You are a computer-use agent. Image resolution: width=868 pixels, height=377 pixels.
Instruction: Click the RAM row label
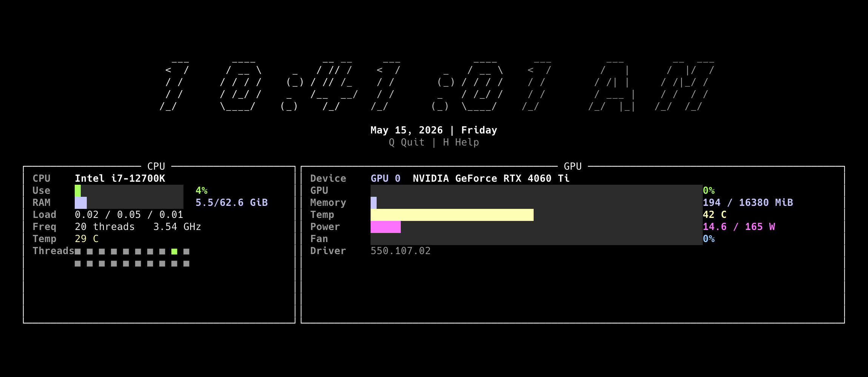tap(41, 202)
